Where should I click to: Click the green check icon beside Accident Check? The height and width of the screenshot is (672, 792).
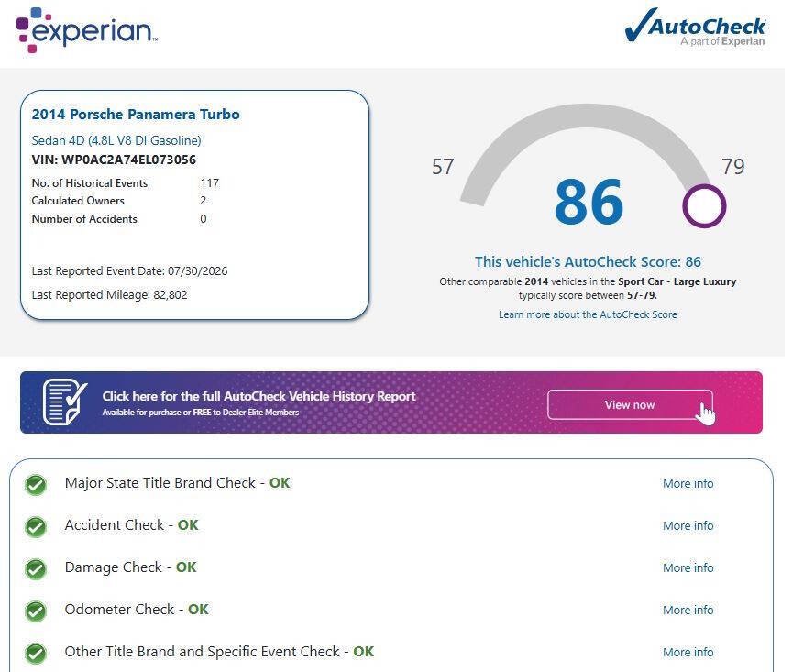coord(36,527)
